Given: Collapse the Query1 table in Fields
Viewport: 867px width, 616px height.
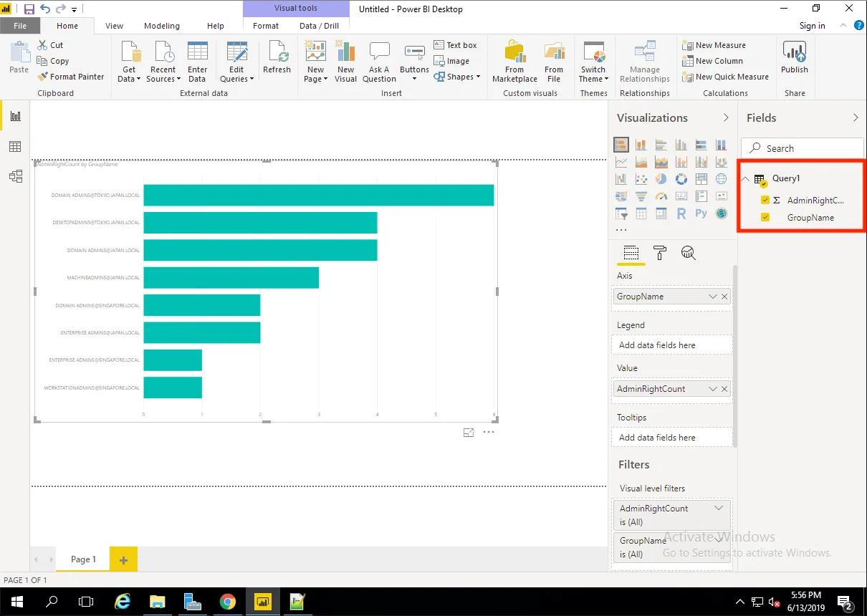Looking at the screenshot, I should [745, 179].
